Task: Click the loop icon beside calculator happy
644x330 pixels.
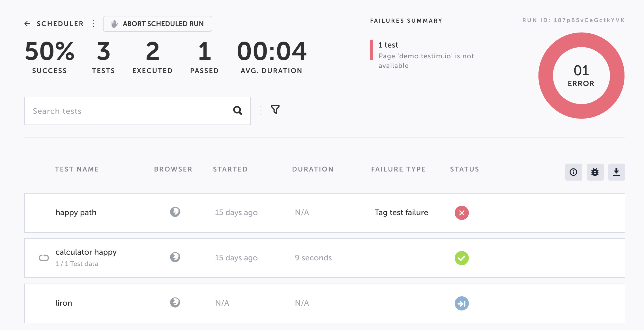Action: click(44, 258)
